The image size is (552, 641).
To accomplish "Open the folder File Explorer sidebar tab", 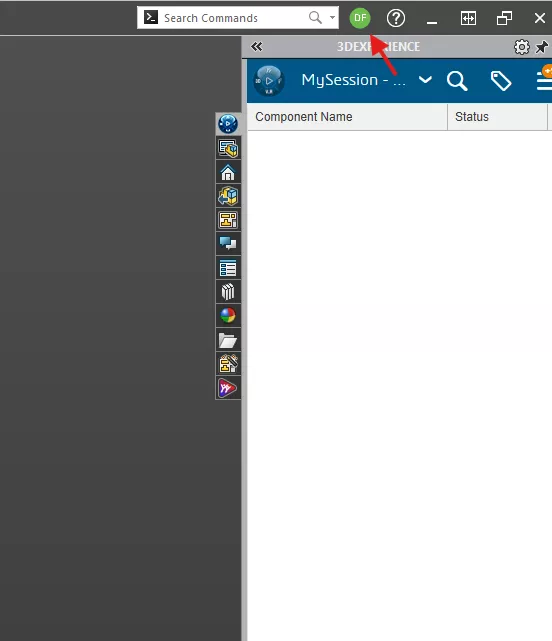I will coord(228,340).
